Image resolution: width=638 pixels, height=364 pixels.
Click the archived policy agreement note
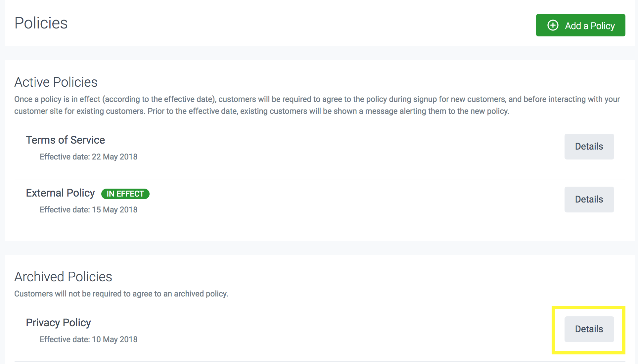click(x=121, y=294)
